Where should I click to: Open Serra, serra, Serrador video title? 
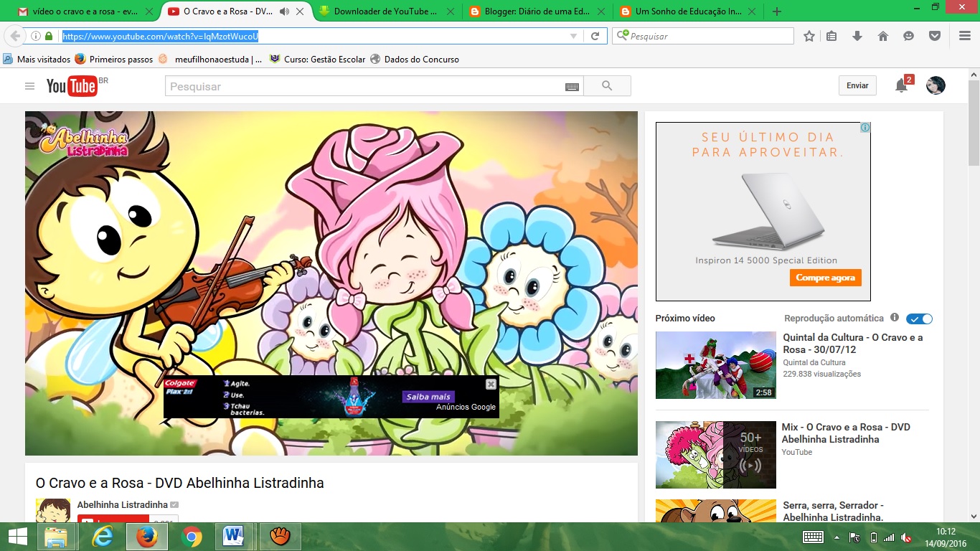833,511
